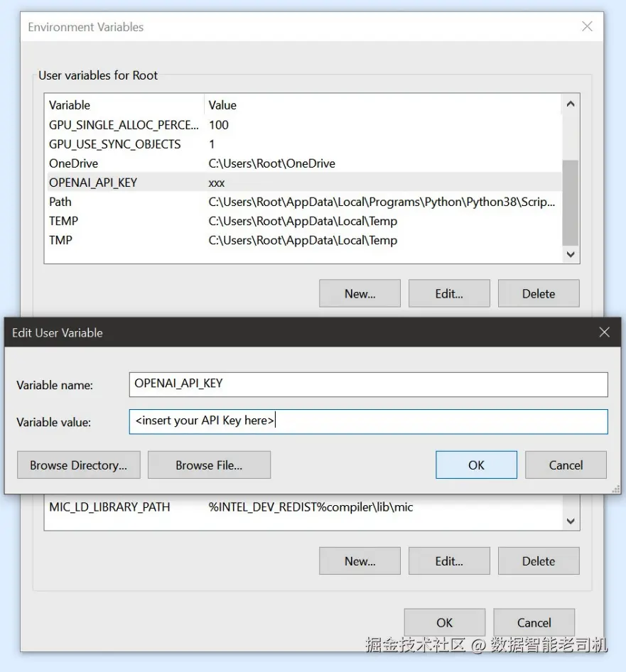Click the Value column header
Viewport: 626px width, 672px height.
tap(382, 105)
